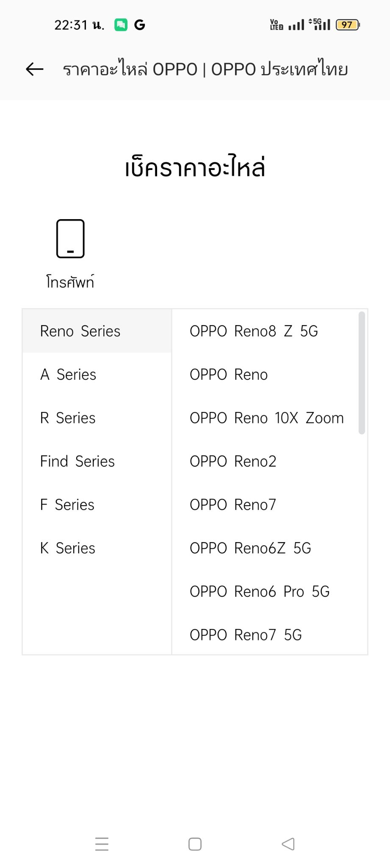
Task: Click the model list vertical scrollbar
Action: pyautogui.click(x=362, y=373)
